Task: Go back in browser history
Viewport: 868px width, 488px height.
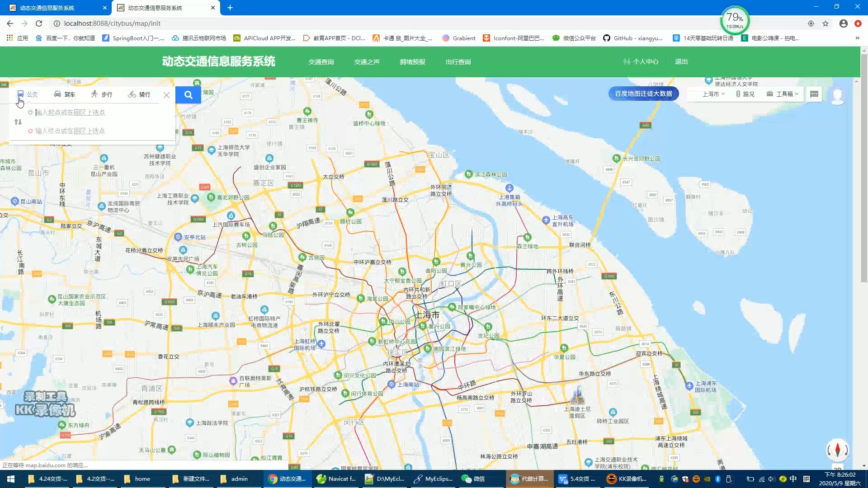Action: tap(10, 23)
